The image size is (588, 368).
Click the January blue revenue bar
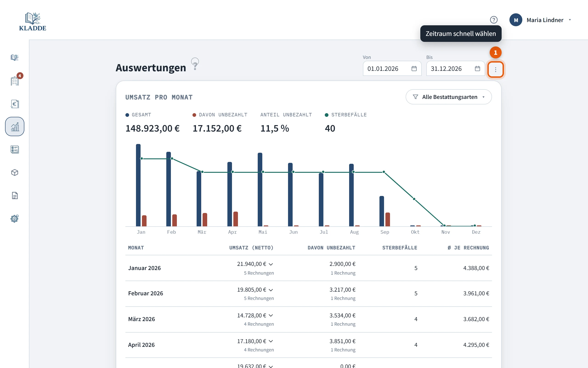[x=138, y=185]
